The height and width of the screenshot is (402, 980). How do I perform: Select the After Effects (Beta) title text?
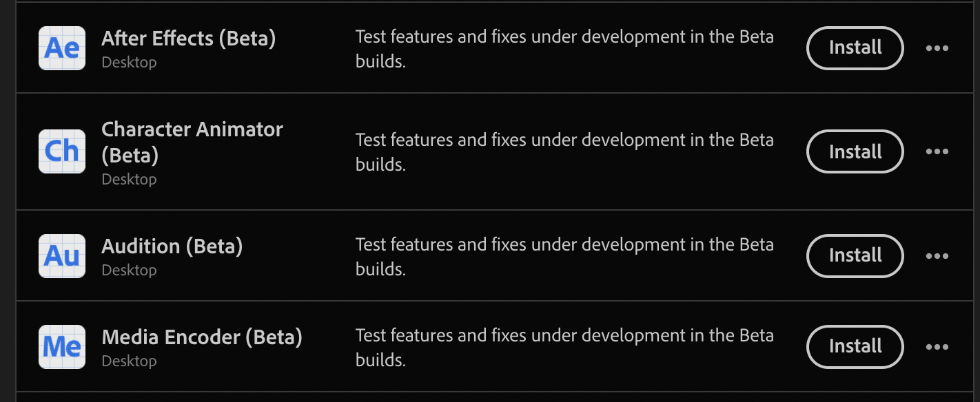pyautogui.click(x=188, y=39)
